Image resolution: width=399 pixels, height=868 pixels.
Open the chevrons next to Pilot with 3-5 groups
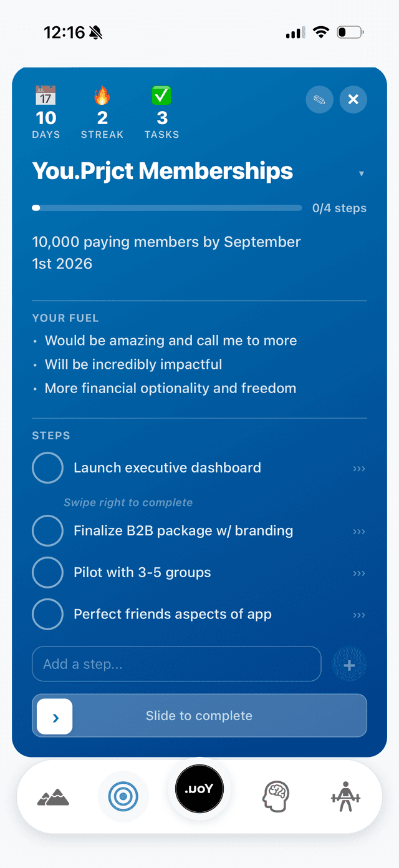[x=358, y=573]
